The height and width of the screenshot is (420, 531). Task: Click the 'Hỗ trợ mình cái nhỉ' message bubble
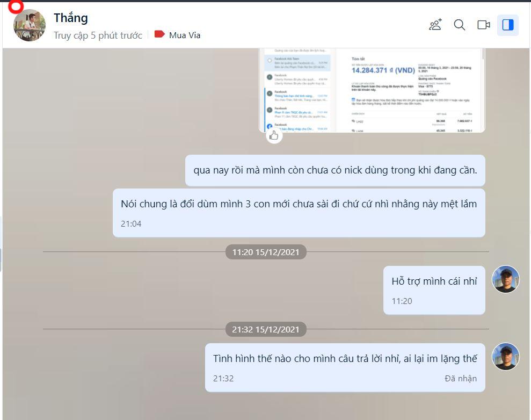point(434,290)
